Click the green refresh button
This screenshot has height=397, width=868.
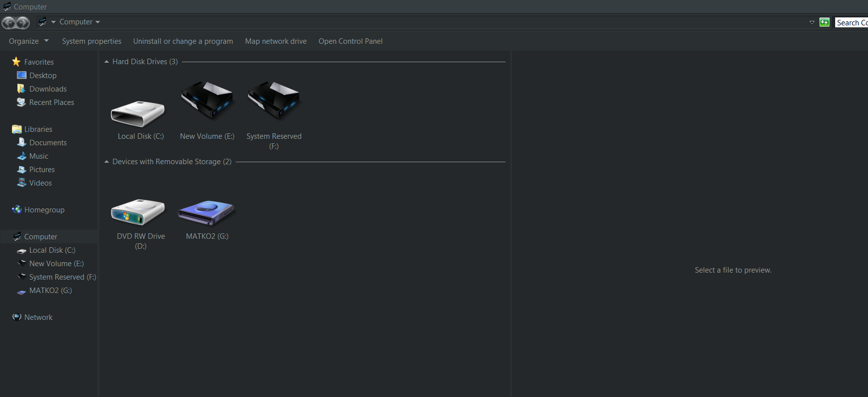(824, 22)
